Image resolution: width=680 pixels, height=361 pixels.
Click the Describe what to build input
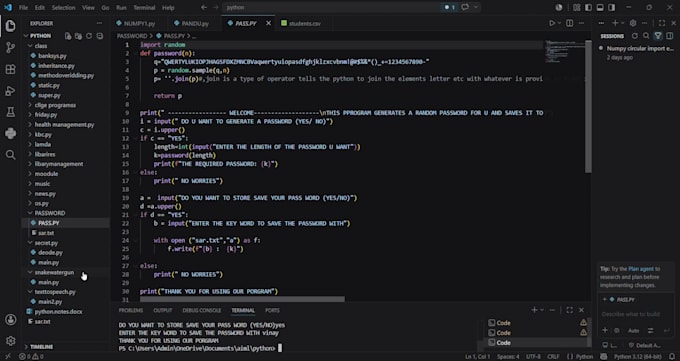637,314
